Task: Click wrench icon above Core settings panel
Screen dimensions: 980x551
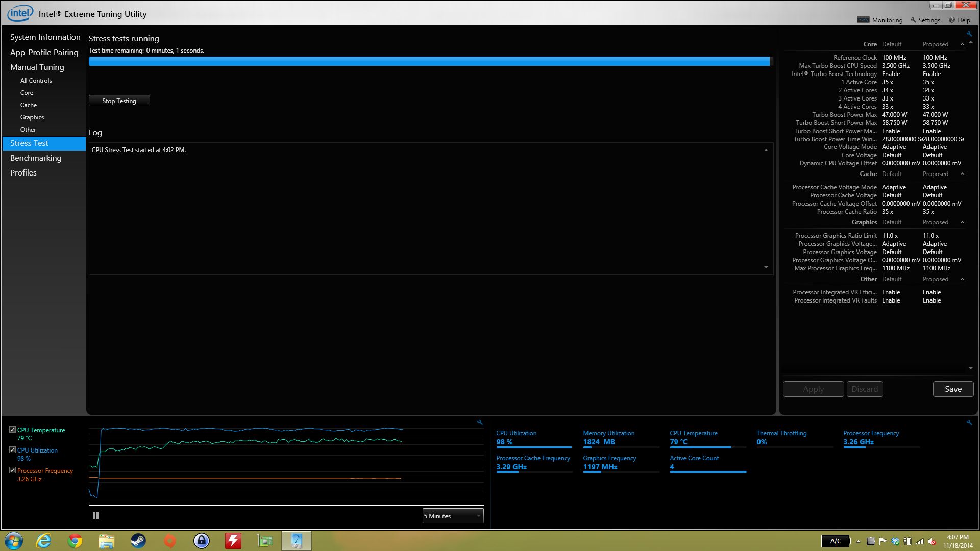Action: point(969,34)
